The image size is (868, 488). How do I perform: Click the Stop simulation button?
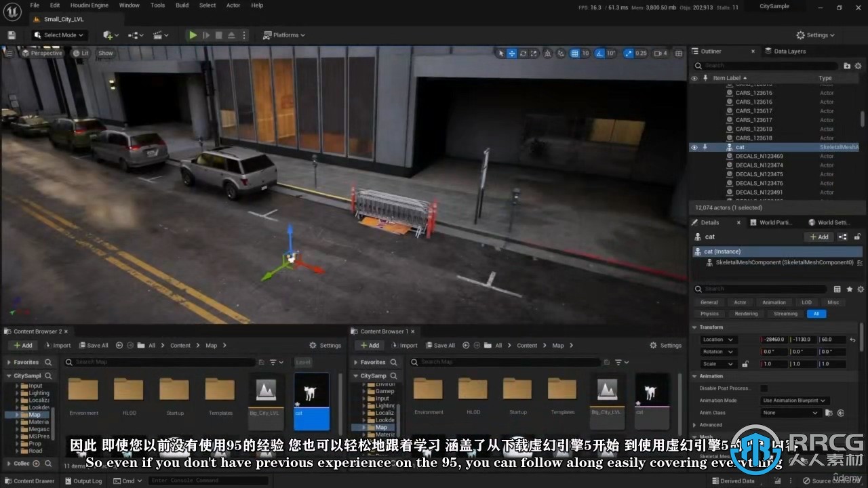coord(218,35)
